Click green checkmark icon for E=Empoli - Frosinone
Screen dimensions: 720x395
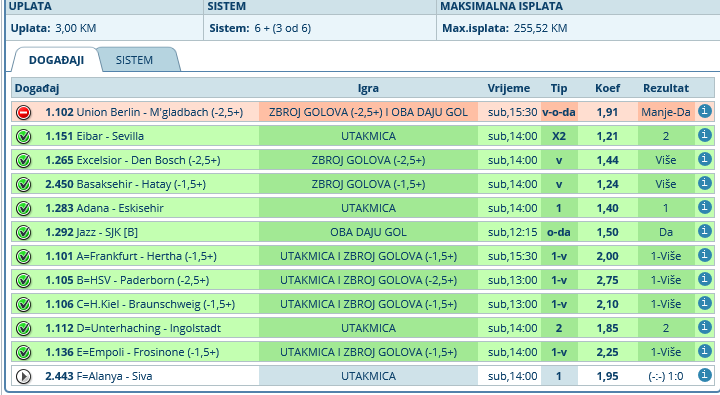coord(23,352)
